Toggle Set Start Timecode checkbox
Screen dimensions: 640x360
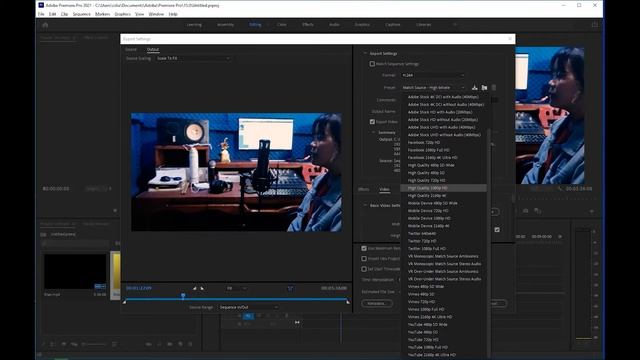click(364, 269)
